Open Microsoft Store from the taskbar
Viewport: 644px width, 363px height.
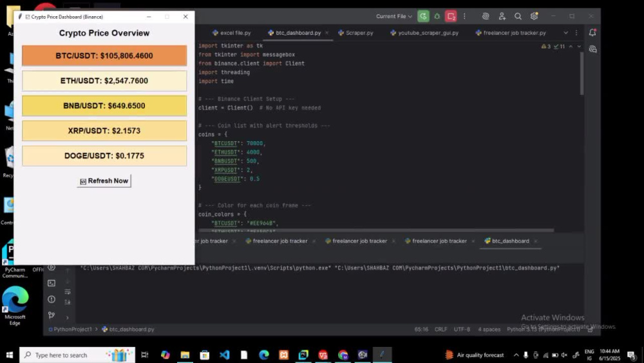(205, 355)
